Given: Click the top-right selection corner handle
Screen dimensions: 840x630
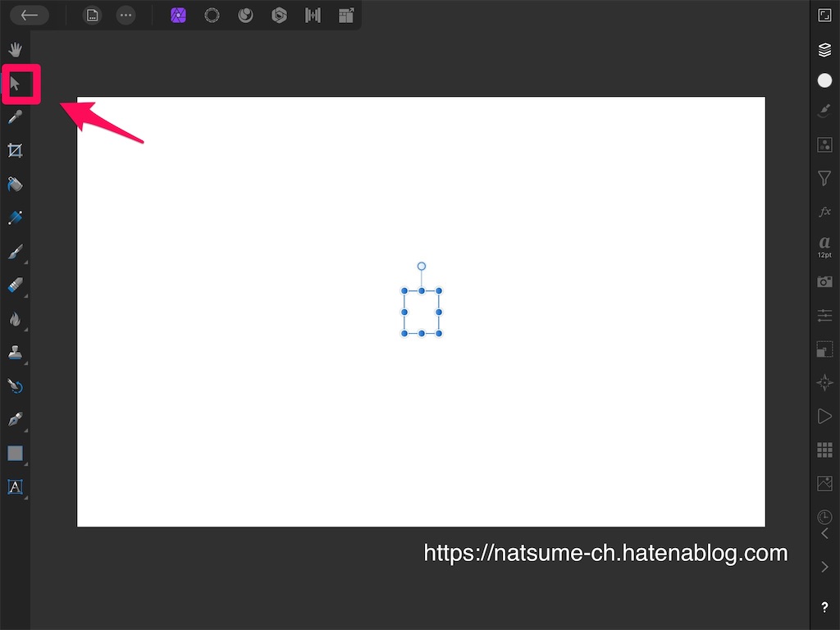Looking at the screenshot, I should 439,291.
